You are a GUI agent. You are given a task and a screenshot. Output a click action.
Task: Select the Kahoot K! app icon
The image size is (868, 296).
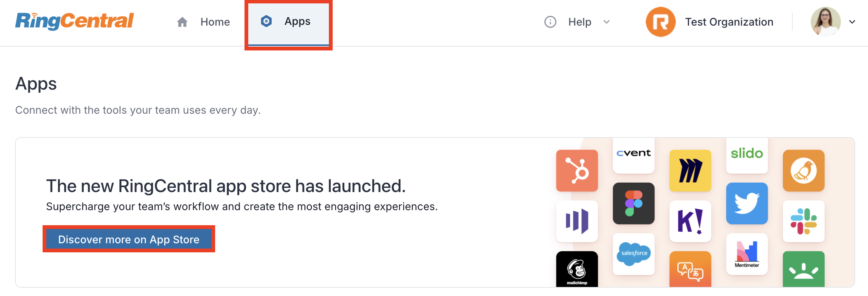coord(690,221)
